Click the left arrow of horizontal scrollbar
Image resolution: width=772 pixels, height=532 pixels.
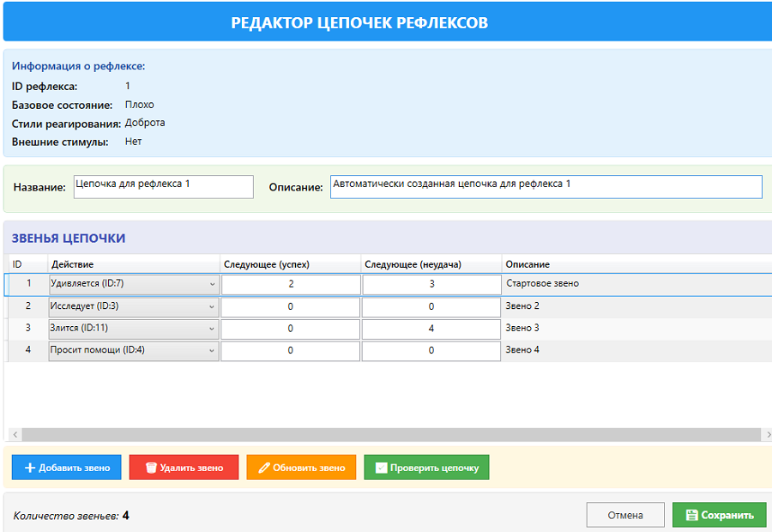coord(14,435)
